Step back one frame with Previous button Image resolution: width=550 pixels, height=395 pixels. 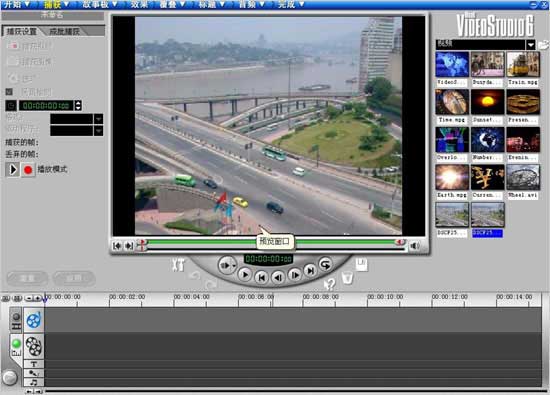click(x=278, y=277)
